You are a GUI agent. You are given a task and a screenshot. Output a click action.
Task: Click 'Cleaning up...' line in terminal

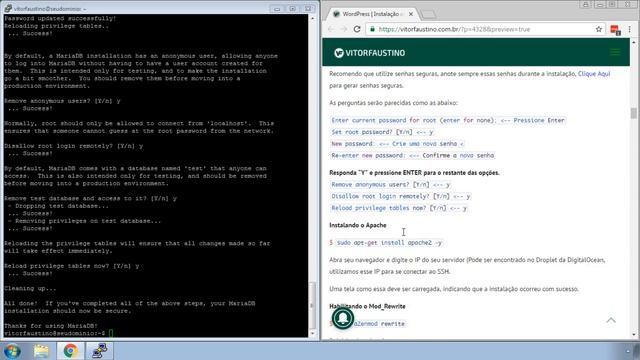(x=30, y=288)
